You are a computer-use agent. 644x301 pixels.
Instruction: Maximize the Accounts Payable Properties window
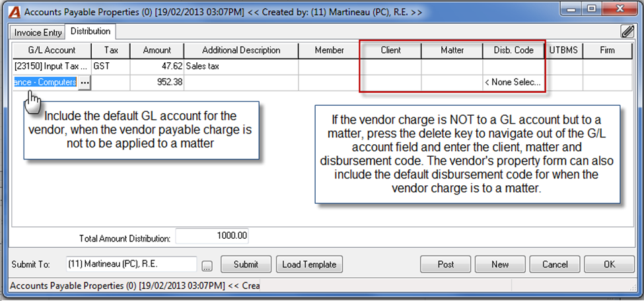(591, 9)
